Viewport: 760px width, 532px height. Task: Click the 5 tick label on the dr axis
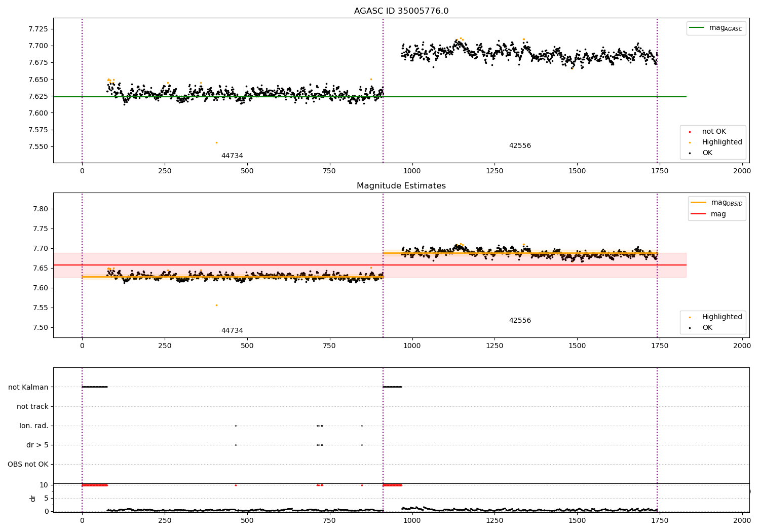pyautogui.click(x=46, y=499)
